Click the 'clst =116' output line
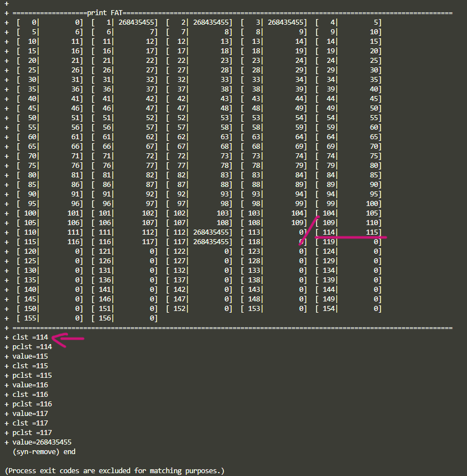This screenshot has width=467, height=476. coord(30,395)
